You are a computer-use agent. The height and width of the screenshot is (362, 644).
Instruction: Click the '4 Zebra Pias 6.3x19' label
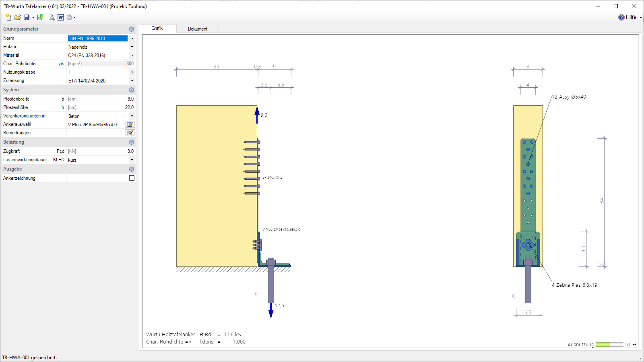[574, 285]
